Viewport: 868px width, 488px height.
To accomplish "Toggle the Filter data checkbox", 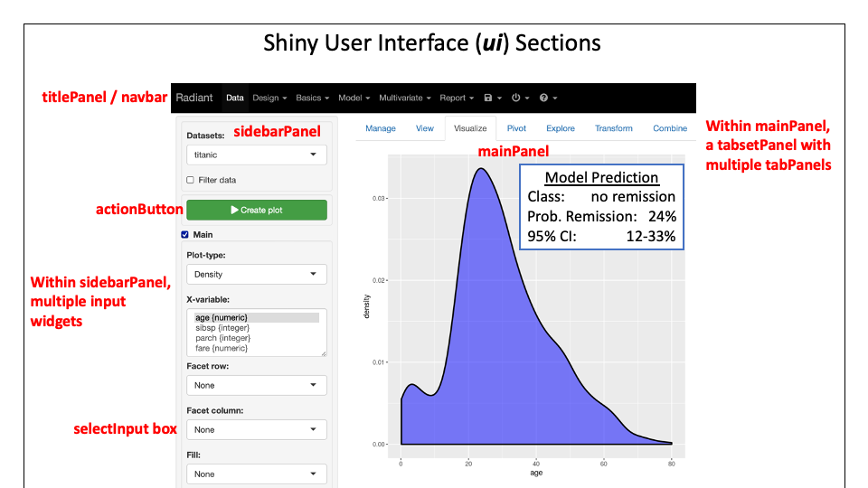I will point(191,180).
